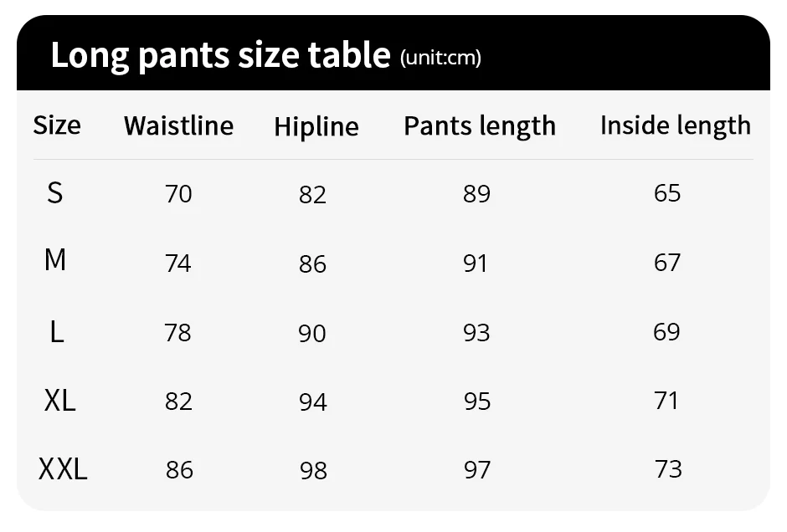Select the XL size row label
The image size is (787, 532).
pyautogui.click(x=59, y=401)
